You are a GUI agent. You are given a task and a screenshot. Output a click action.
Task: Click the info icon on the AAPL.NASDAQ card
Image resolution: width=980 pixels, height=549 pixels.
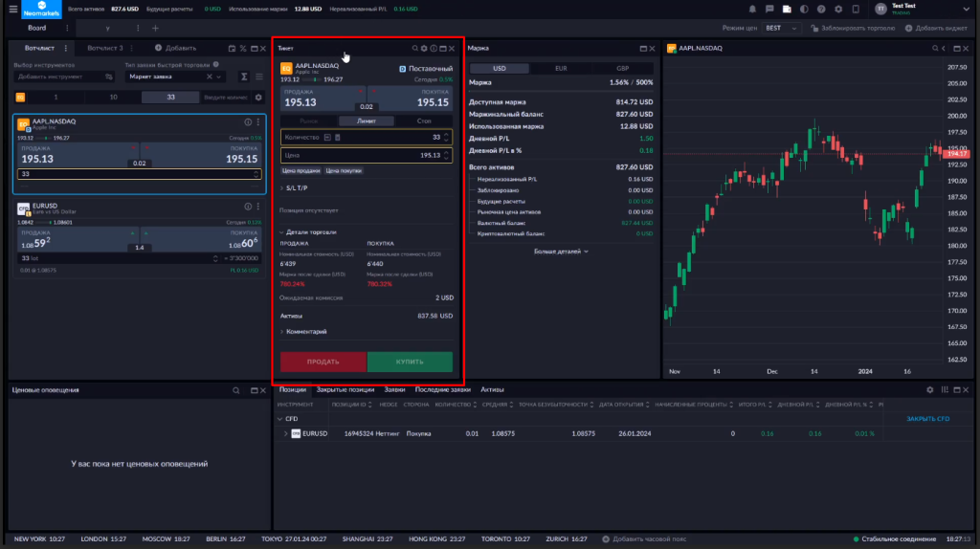[x=248, y=122]
